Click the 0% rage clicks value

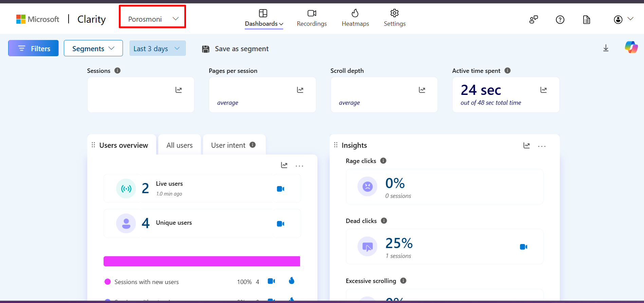click(x=395, y=183)
